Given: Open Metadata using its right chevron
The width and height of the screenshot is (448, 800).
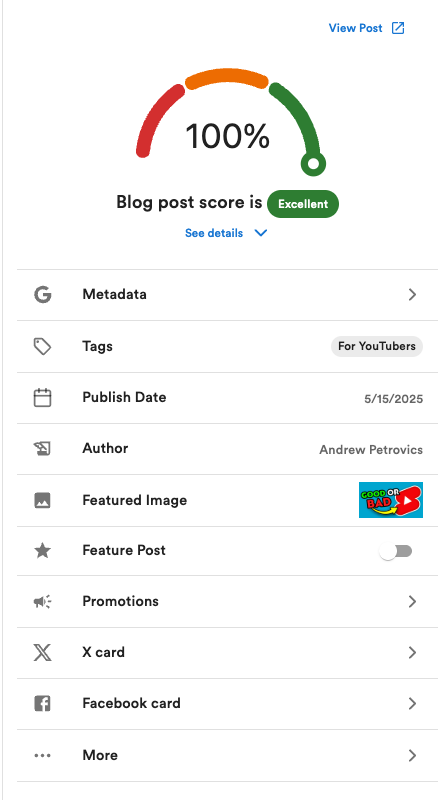Looking at the screenshot, I should pyautogui.click(x=412, y=295).
